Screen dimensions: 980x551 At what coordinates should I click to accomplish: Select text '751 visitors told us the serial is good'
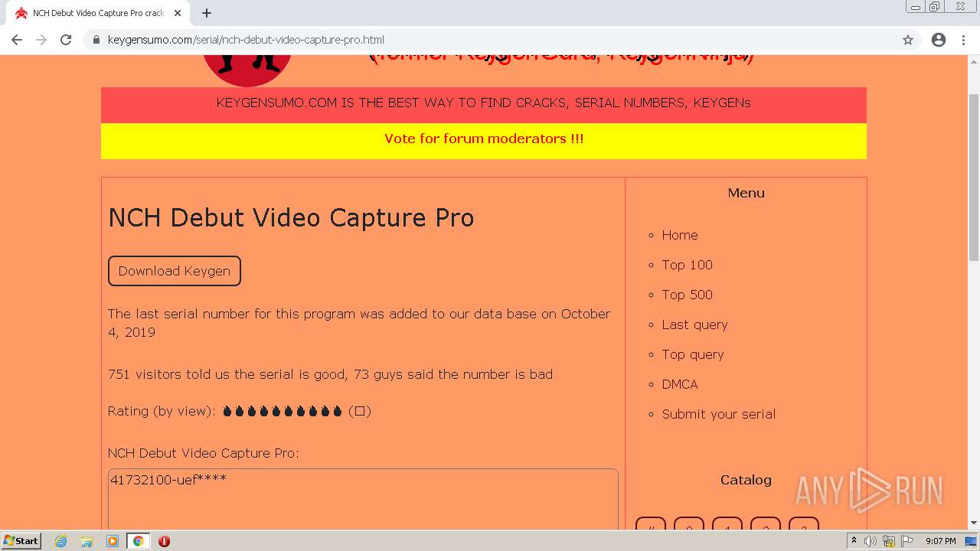[x=225, y=374]
